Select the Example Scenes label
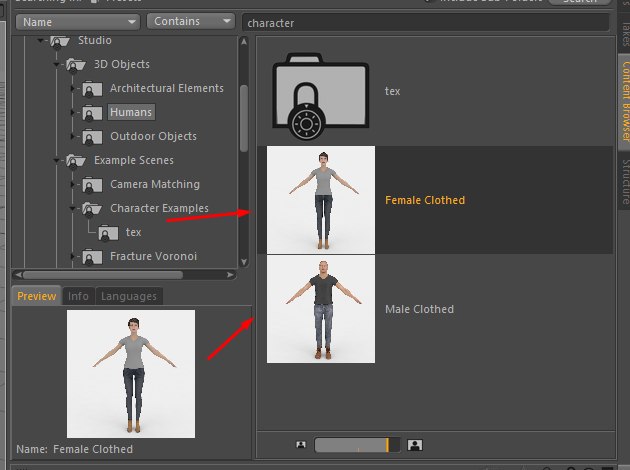 [134, 160]
